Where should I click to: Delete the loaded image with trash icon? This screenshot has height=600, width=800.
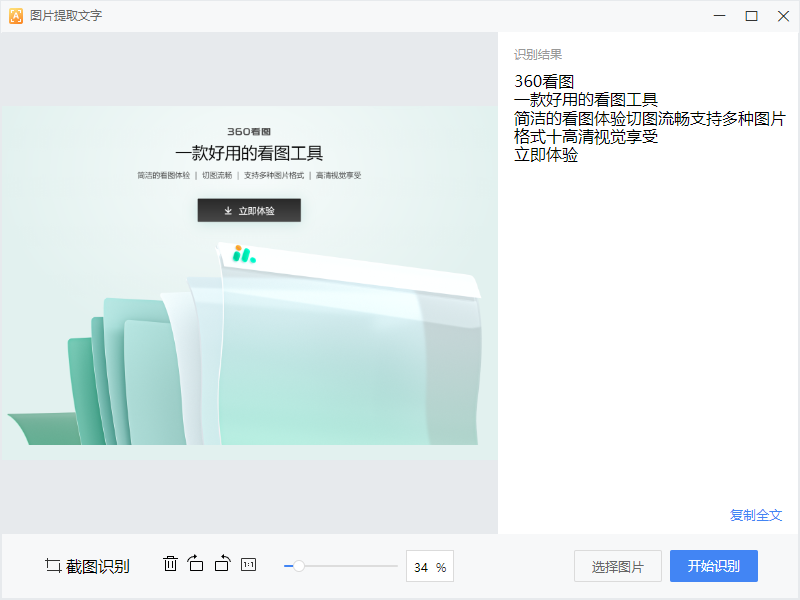[170, 564]
